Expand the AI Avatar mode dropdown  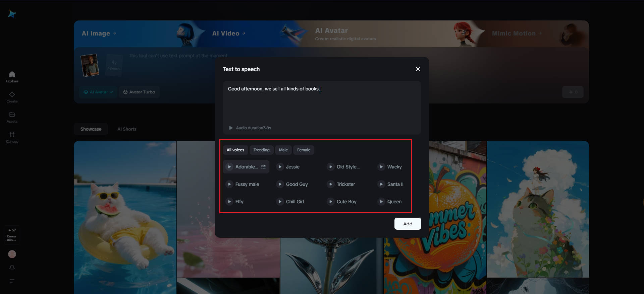tap(98, 92)
